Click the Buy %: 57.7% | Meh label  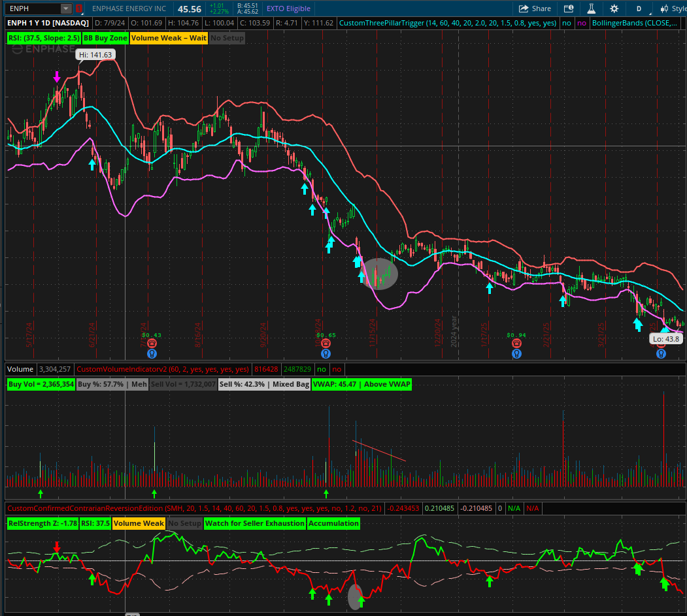click(112, 384)
